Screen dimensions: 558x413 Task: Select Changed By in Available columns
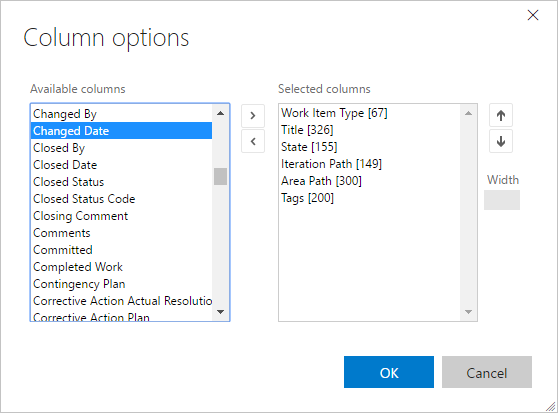coord(121,114)
